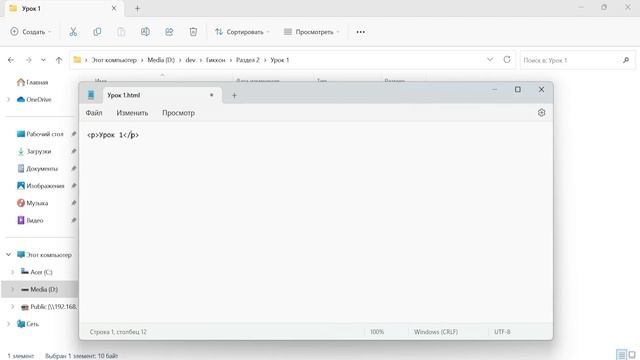The image size is (640, 360).
Task: Click in the Notepad text editing area
Action: 316,222
